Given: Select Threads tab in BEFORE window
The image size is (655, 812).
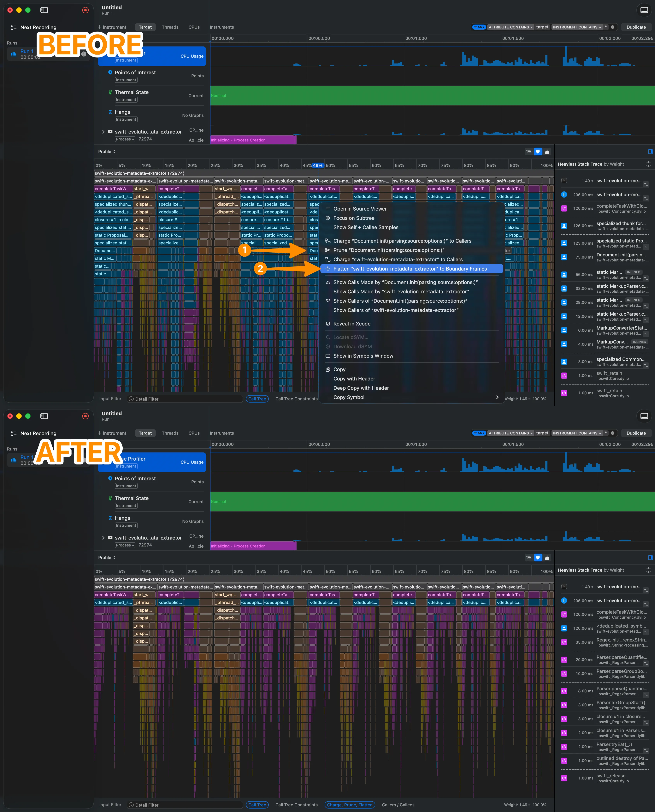Looking at the screenshot, I should point(170,27).
